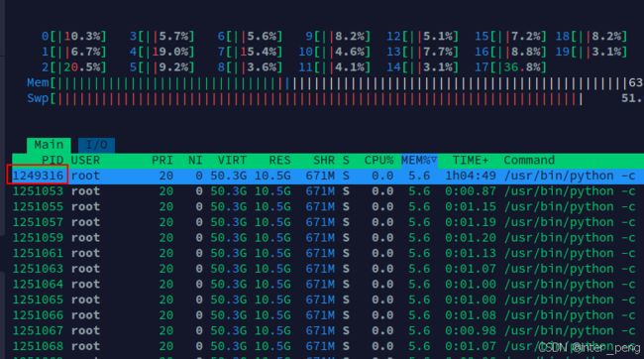Viewport: 644px width, 359px height.
Task: Click CPU 5 meter showing 9.2%
Action: 161,67
